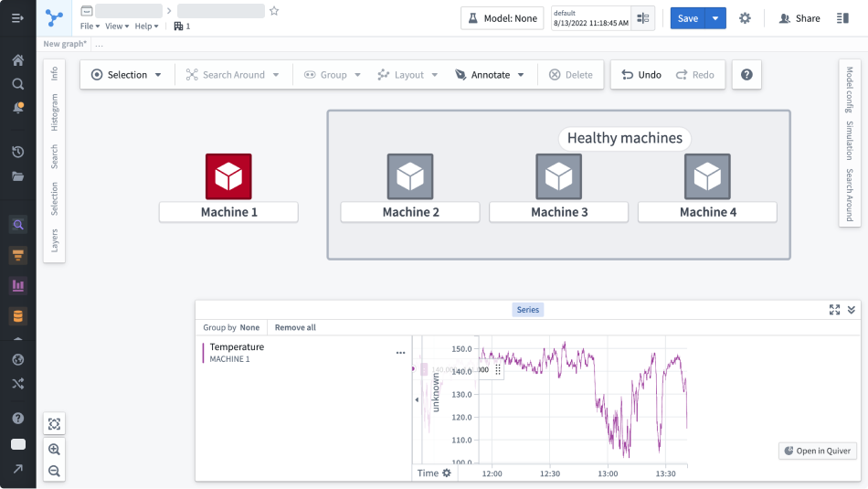
Task: Open the globe icon in sidebar
Action: point(17,360)
